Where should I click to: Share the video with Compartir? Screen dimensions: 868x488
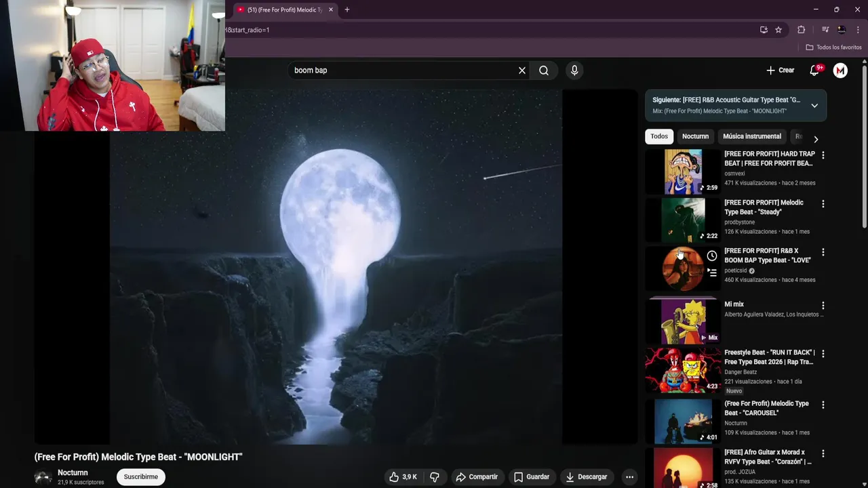coord(477,476)
